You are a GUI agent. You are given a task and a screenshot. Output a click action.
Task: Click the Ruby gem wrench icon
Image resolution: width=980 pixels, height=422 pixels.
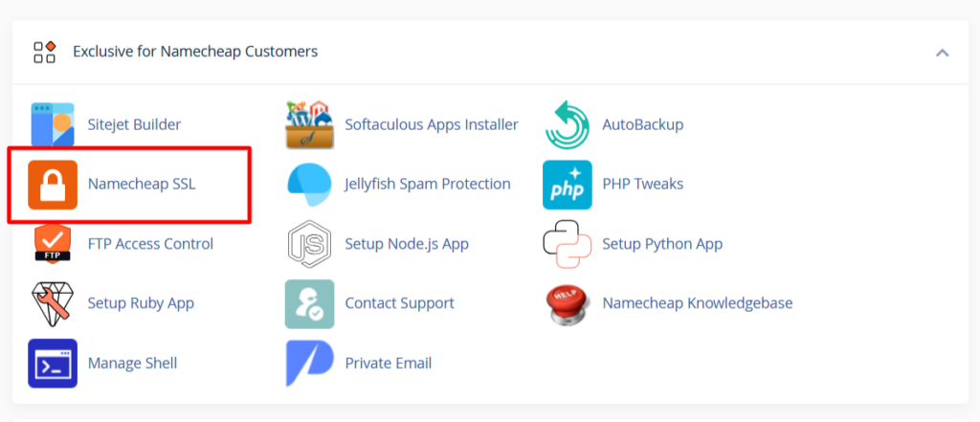53,303
